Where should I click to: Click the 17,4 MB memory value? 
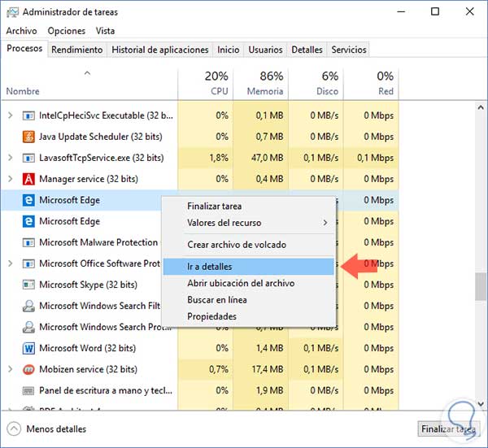coord(268,370)
